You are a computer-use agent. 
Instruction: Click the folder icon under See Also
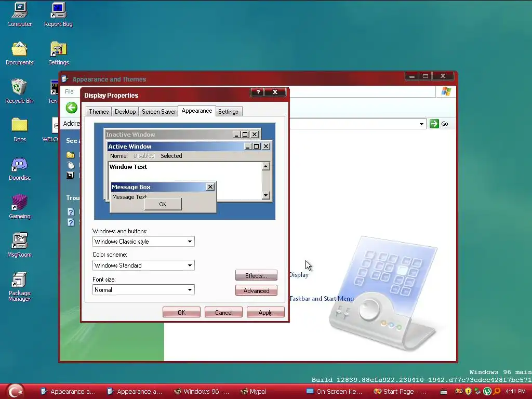tap(71, 155)
